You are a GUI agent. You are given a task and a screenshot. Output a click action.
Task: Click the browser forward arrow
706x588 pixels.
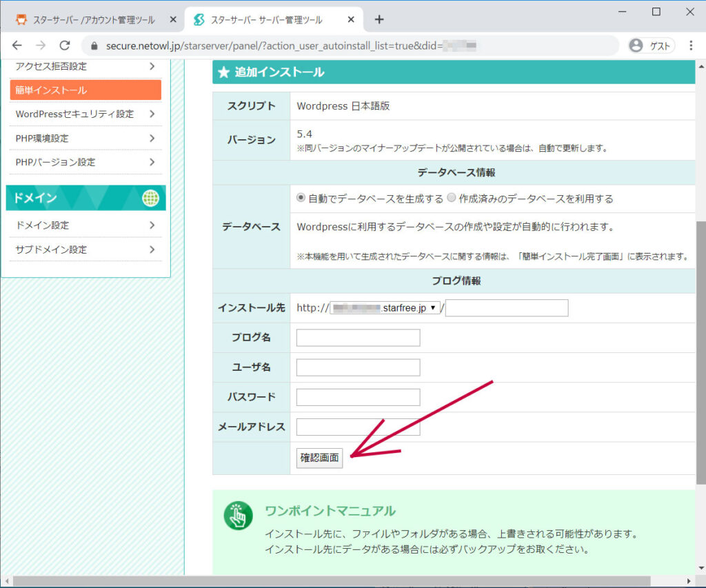pos(41,45)
